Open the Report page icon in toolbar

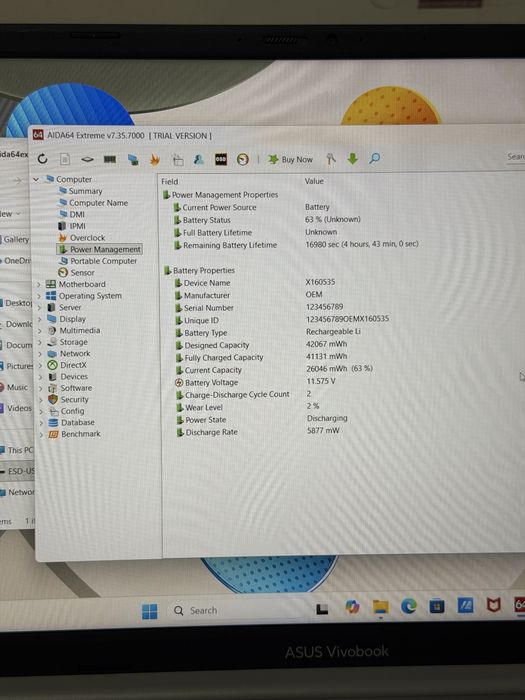click(x=65, y=159)
